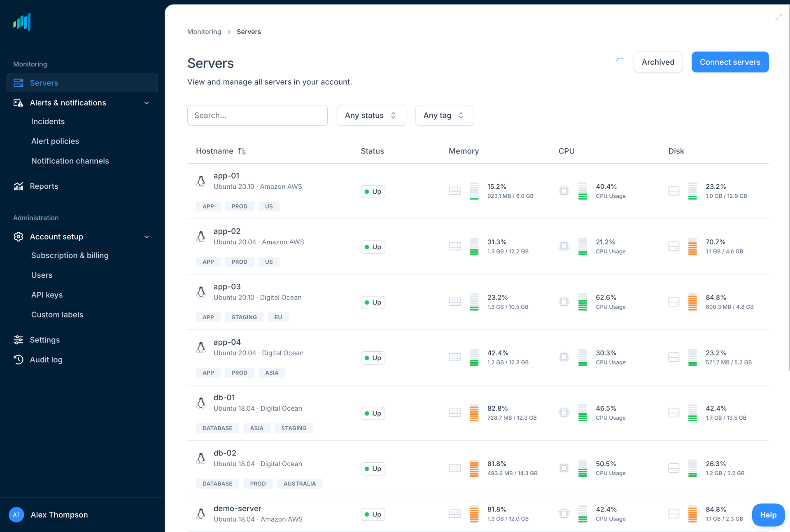Click inside the Search field
The width and height of the screenshot is (790, 532).
(257, 115)
